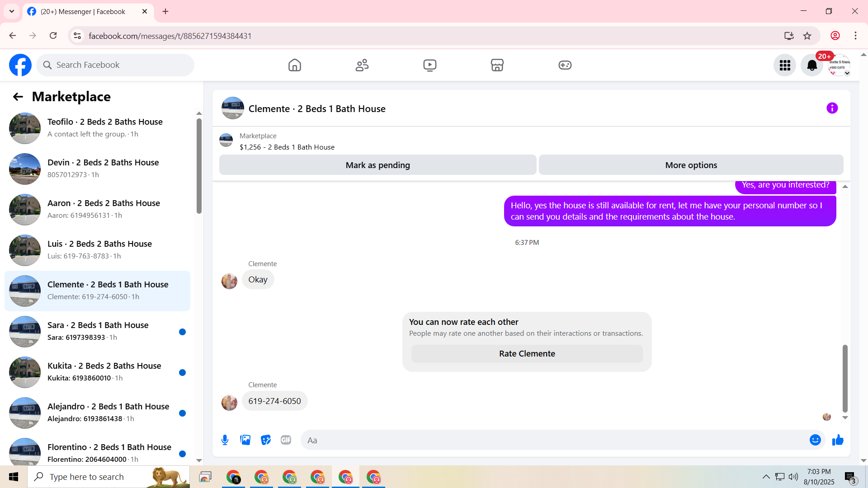The width and height of the screenshot is (868, 488).
Task: Open the Home tab in top navigation
Action: point(294,66)
